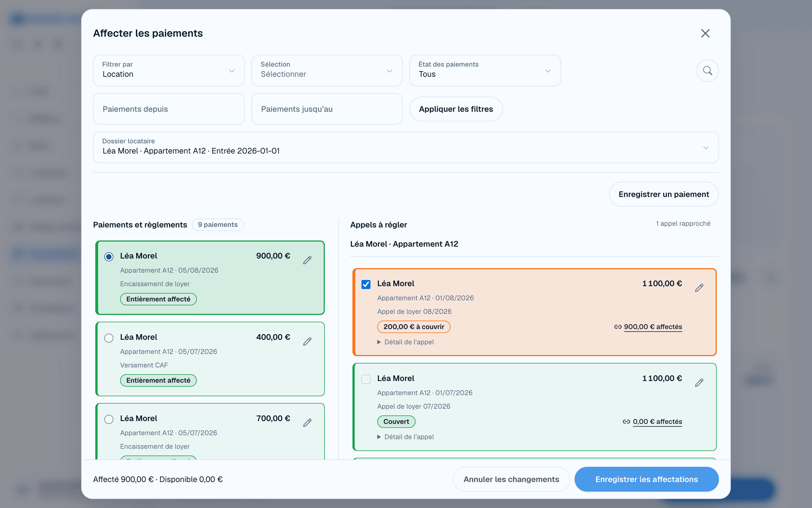
Task: Check the Appel de loyer 07/2026 checkbox
Action: 366,379
